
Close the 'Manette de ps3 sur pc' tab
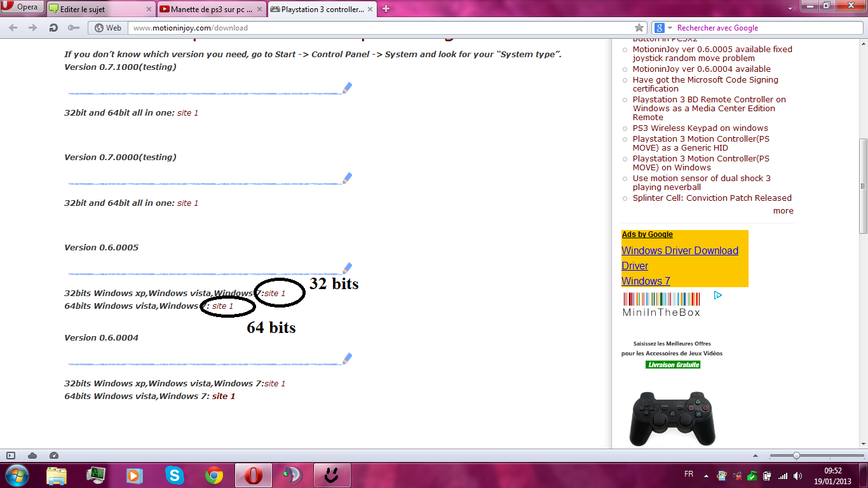click(x=261, y=10)
